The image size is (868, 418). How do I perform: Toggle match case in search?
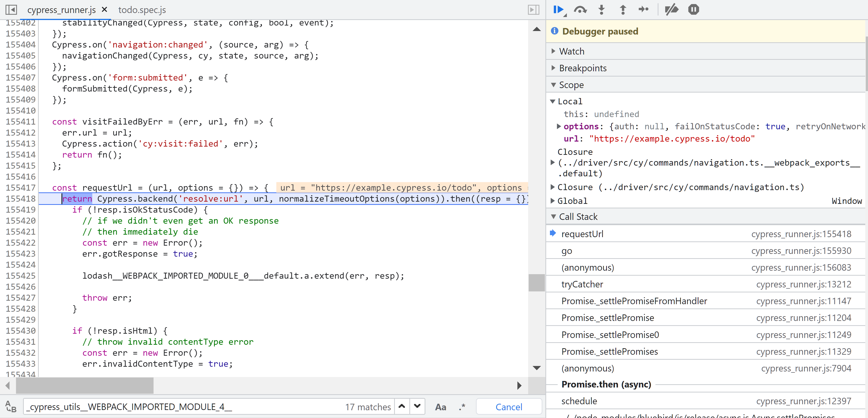click(440, 407)
